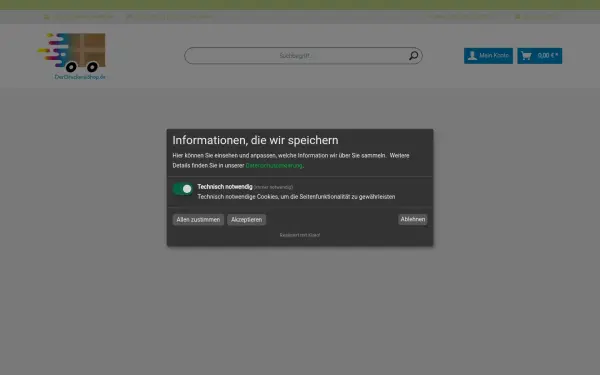Focus the Suchbegriff search field
The width and height of the screenshot is (600, 375).
click(x=303, y=56)
